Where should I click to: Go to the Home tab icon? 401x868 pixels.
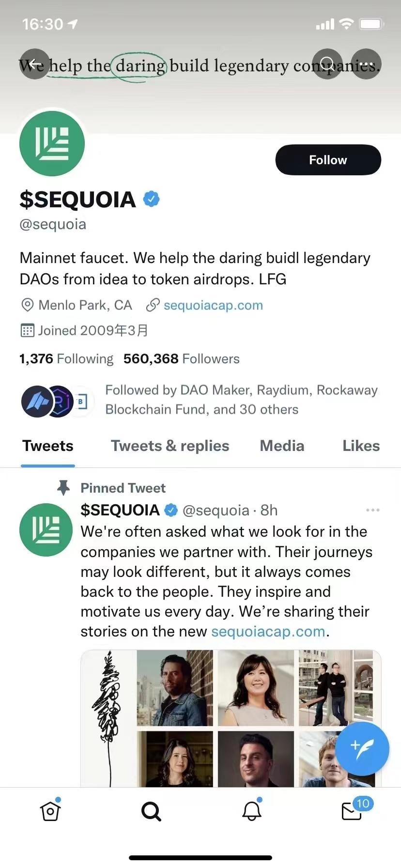click(50, 811)
